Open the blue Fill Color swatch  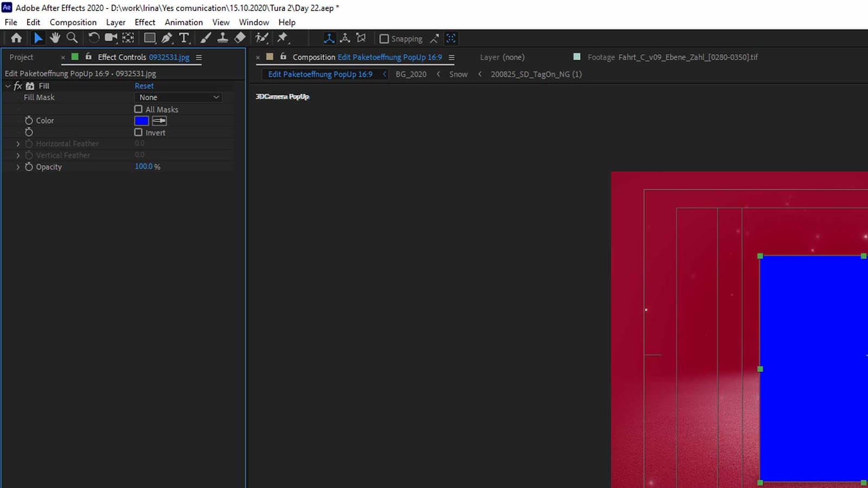(x=142, y=120)
